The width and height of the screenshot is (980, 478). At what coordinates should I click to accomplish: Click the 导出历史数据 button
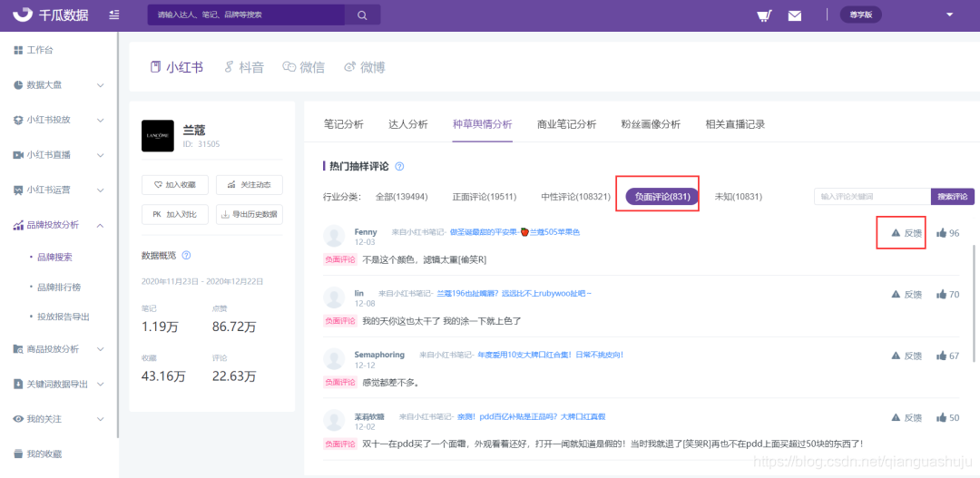click(249, 214)
